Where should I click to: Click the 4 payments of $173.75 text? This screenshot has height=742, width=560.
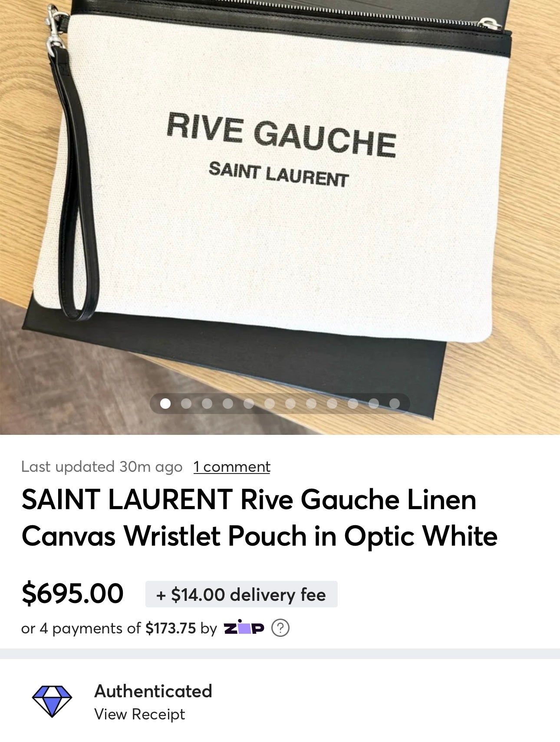(x=109, y=628)
